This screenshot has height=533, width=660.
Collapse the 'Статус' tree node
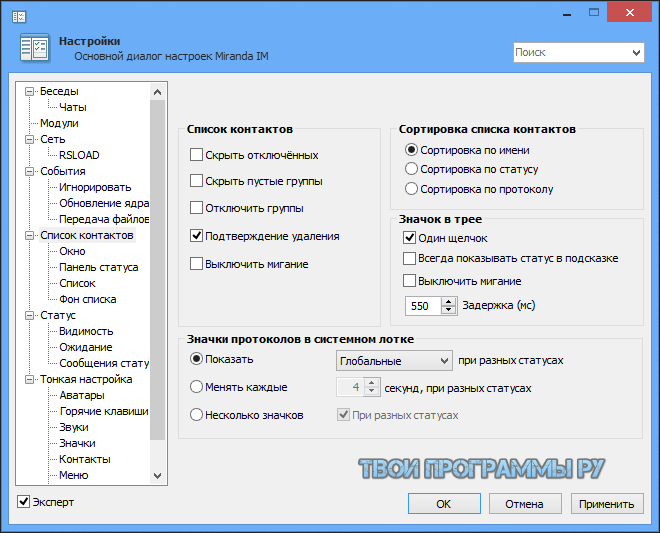coord(30,316)
